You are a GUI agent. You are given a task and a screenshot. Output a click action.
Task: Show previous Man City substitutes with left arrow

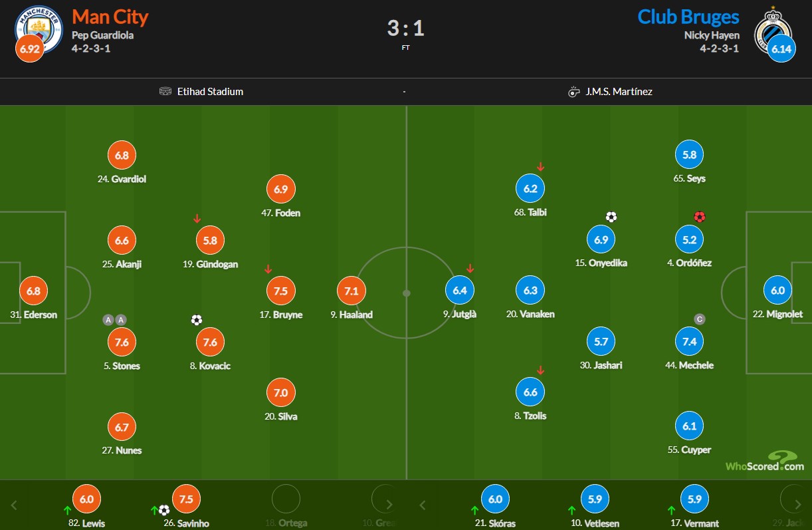click(14, 505)
